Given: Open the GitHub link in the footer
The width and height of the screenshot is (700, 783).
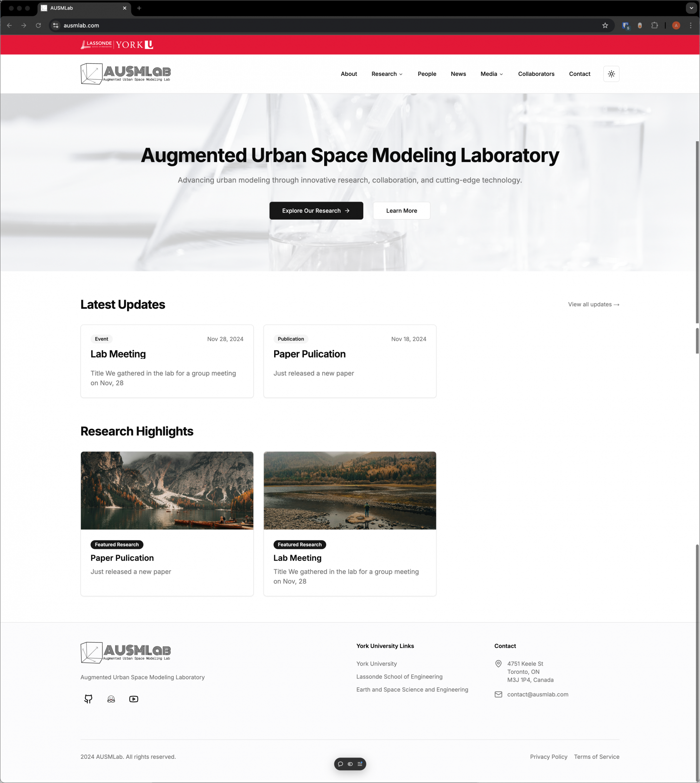Looking at the screenshot, I should (88, 699).
